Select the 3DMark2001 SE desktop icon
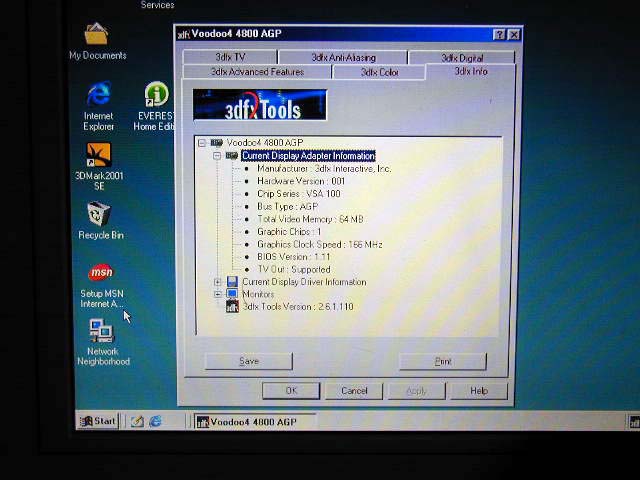The image size is (640, 480). click(99, 155)
